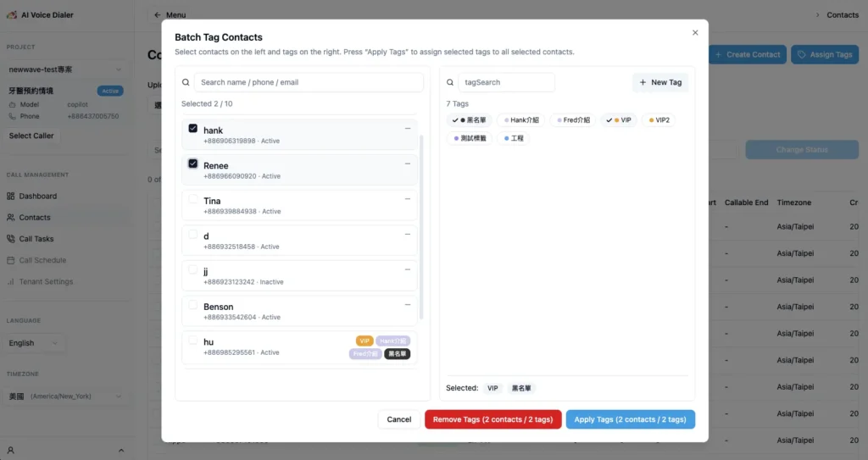This screenshot has width=868, height=460.
Task: Click the contact search magnifier icon
Action: click(x=186, y=83)
